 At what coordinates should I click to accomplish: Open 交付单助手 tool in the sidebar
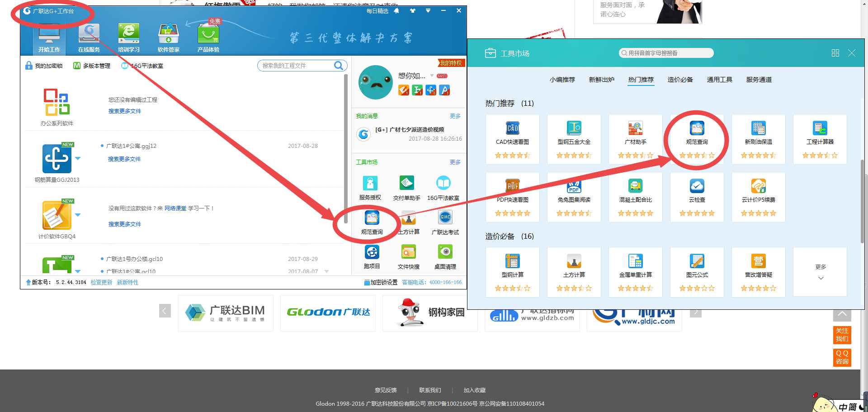coord(407,188)
